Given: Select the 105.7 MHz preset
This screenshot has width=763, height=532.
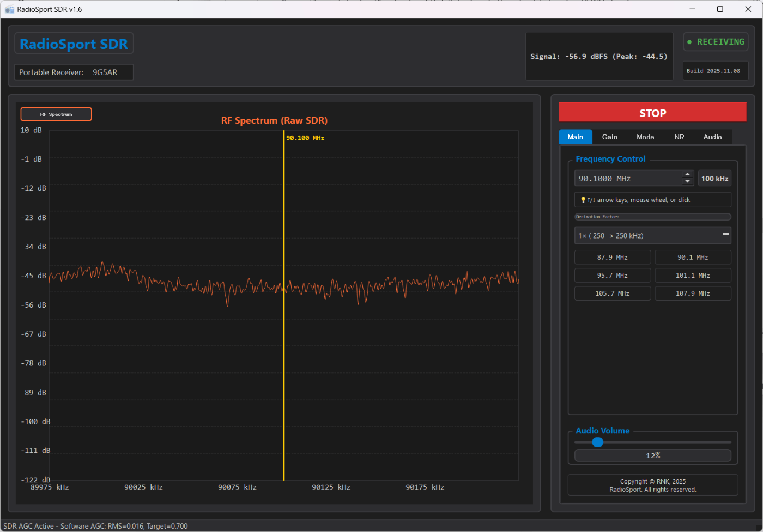Looking at the screenshot, I should [x=613, y=293].
